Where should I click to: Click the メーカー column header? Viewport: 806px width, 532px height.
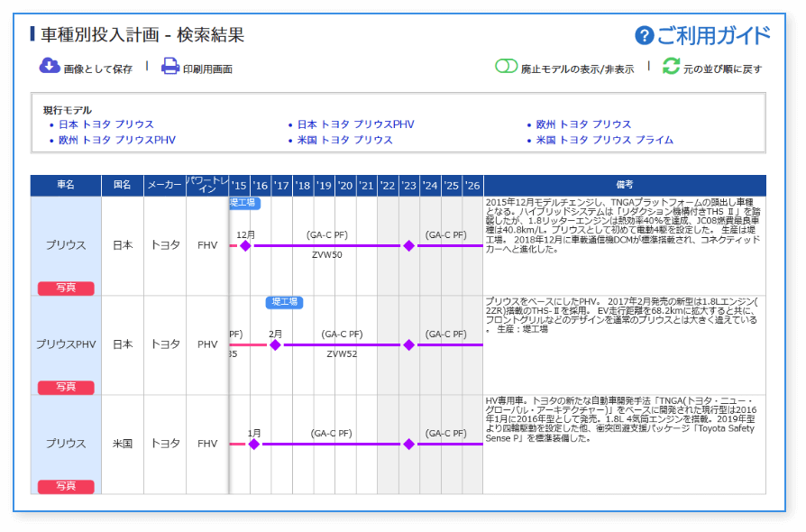point(165,186)
